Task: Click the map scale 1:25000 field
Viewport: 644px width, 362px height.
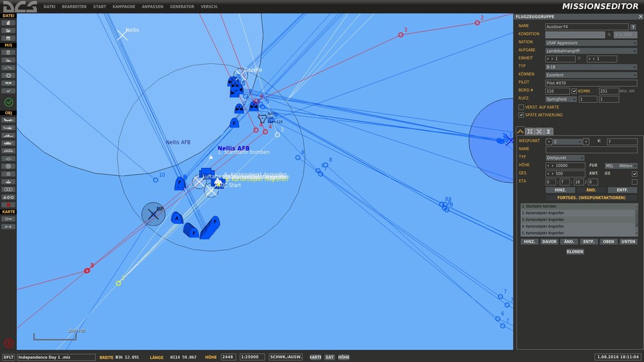Action: pyautogui.click(x=252, y=357)
